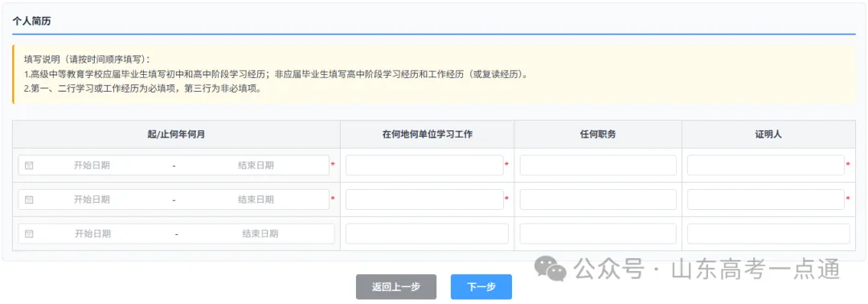868x304 pixels.
Task: Click the calendar icon in the third row date field
Action: click(29, 234)
